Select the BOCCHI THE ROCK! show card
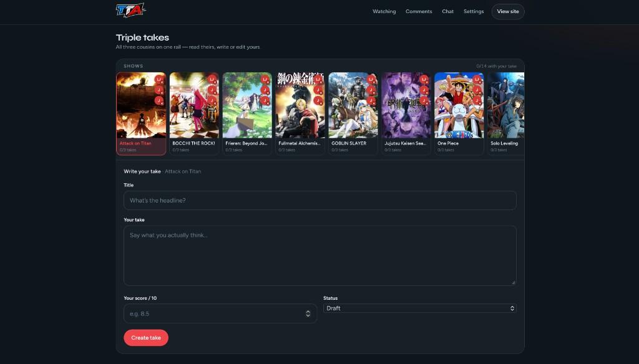Image resolution: width=639 pixels, height=364 pixels. [194, 113]
